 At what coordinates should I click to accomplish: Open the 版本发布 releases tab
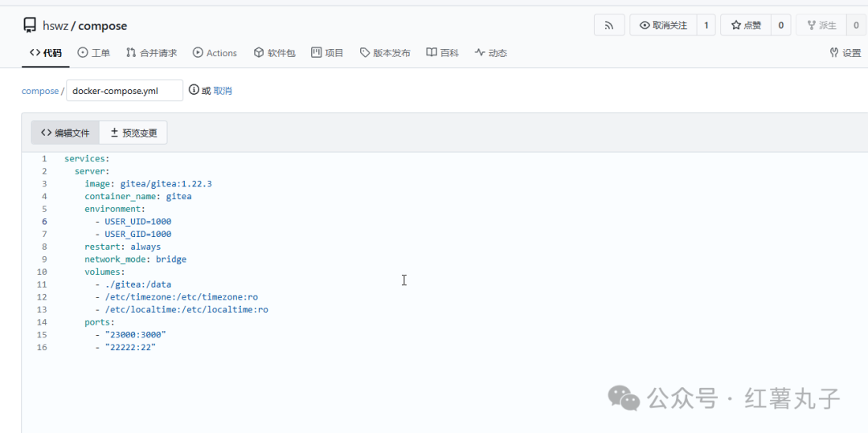(385, 53)
